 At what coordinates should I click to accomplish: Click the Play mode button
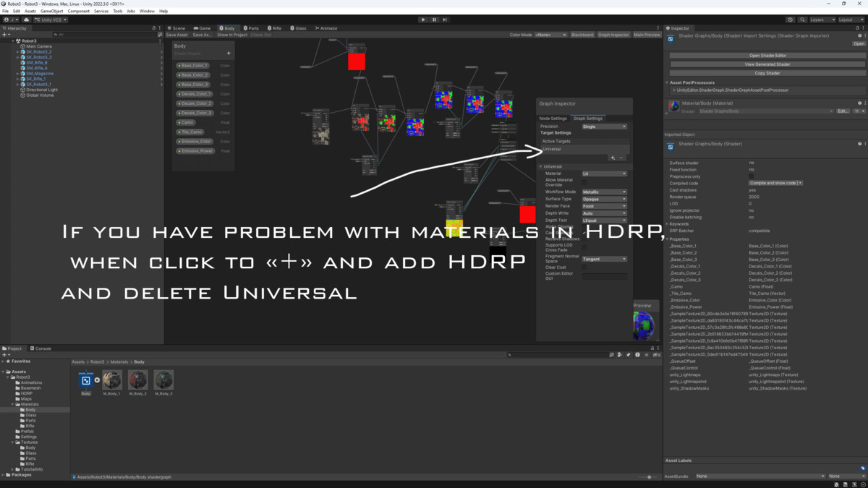tap(423, 20)
